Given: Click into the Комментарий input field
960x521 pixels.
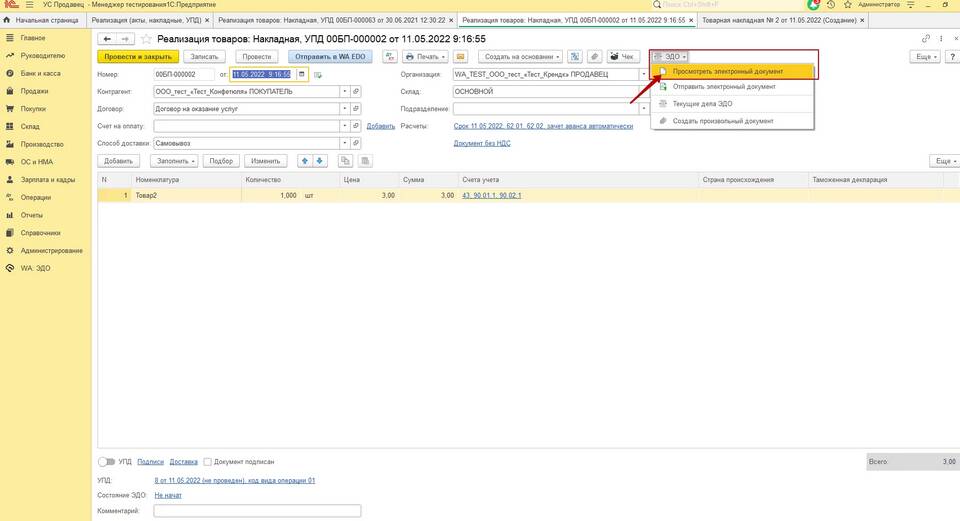Looking at the screenshot, I should click(x=257, y=511).
